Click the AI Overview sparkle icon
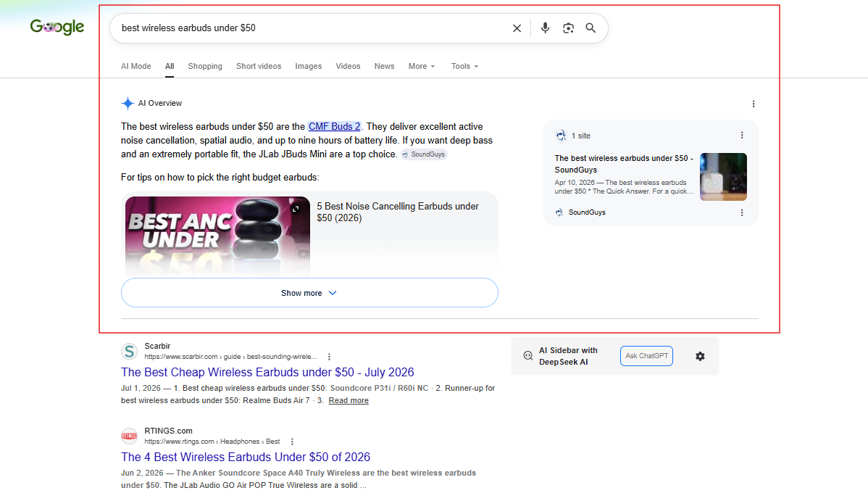 pyautogui.click(x=128, y=103)
